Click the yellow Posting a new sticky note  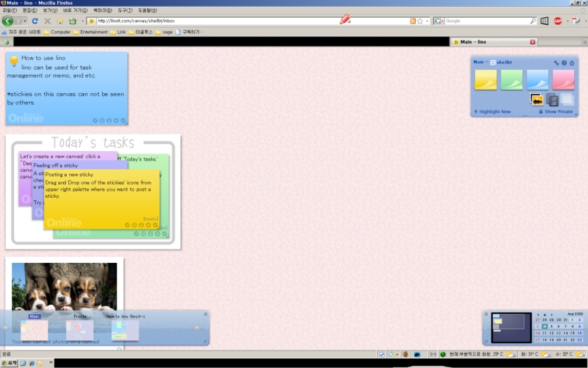(102, 199)
